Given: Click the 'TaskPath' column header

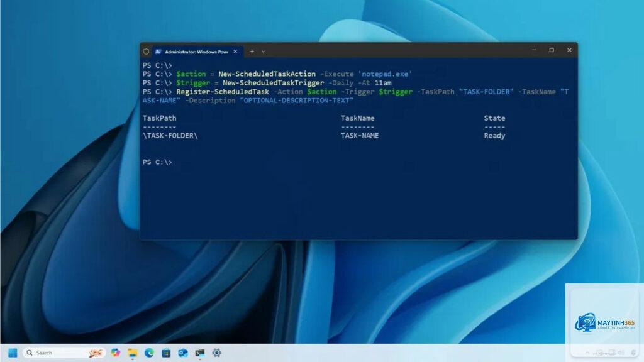Looking at the screenshot, I should pyautogui.click(x=159, y=118).
